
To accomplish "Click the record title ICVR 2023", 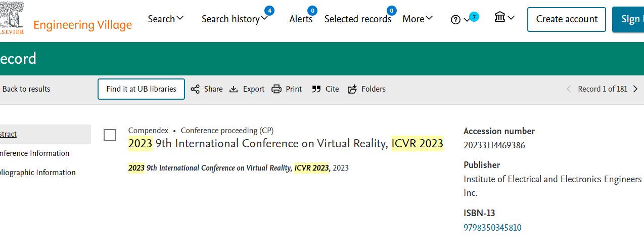I will 286,143.
